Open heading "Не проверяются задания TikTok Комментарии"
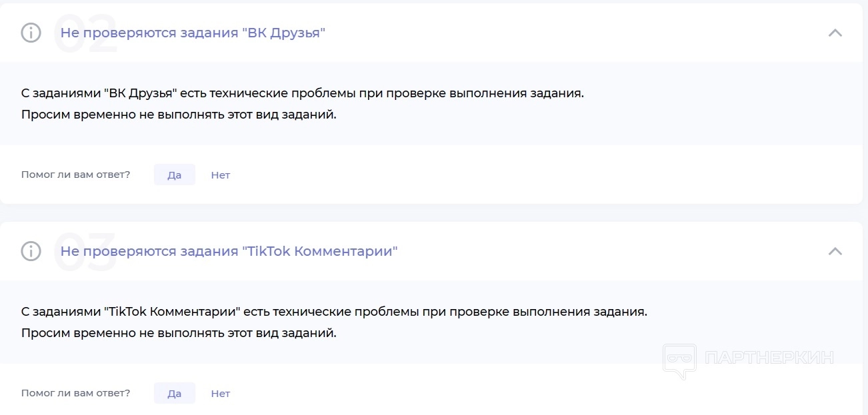 point(229,251)
